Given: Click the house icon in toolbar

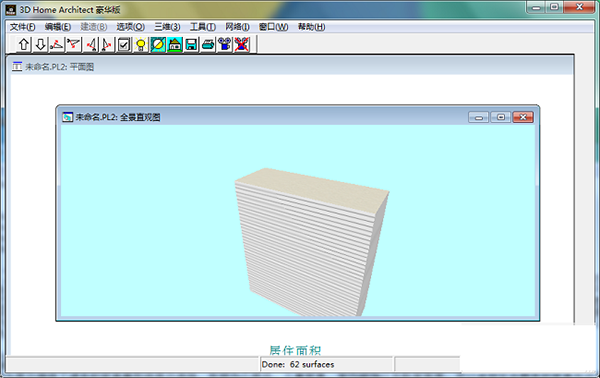Looking at the screenshot, I should point(174,45).
